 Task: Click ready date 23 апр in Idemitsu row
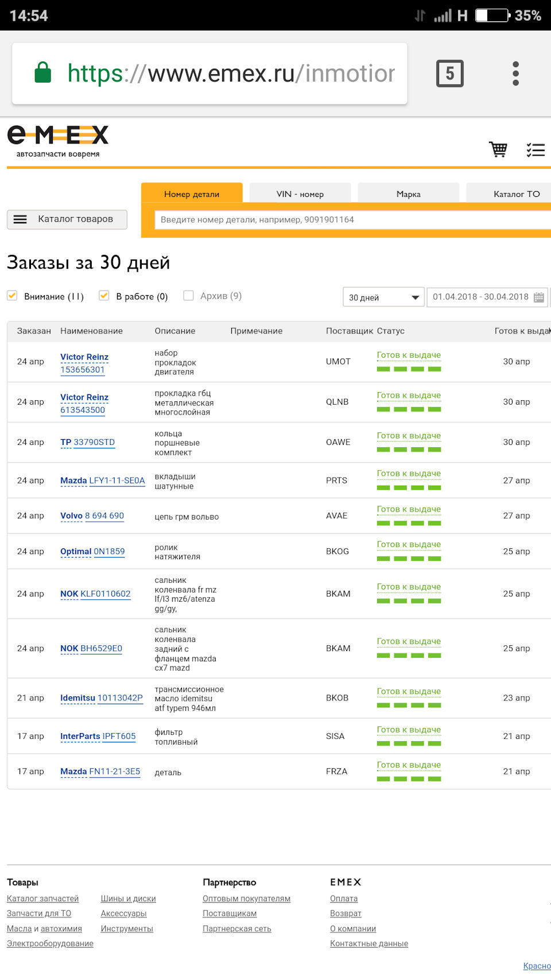click(517, 698)
